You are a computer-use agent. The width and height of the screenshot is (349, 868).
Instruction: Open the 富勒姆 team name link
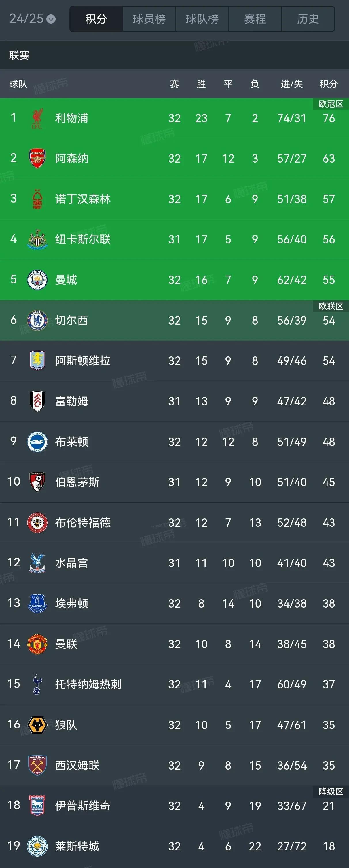(71, 401)
